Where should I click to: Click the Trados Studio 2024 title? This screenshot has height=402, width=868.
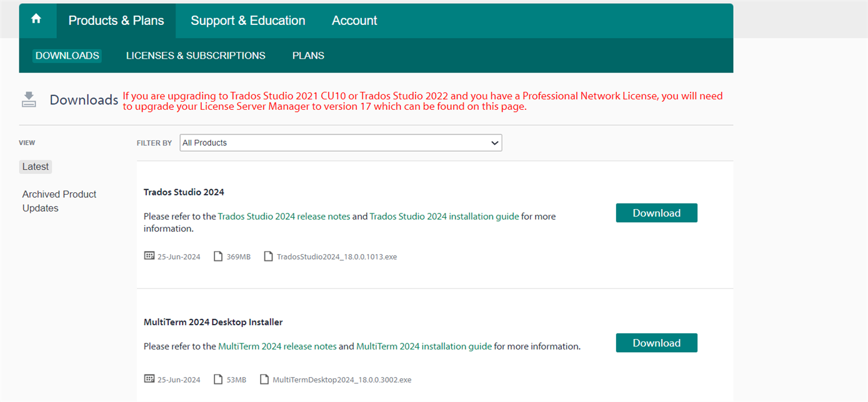pyautogui.click(x=184, y=192)
